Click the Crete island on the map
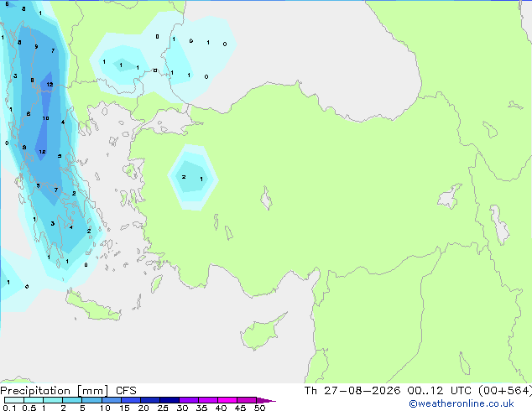This screenshot has height=411, width=532. tap(92, 307)
